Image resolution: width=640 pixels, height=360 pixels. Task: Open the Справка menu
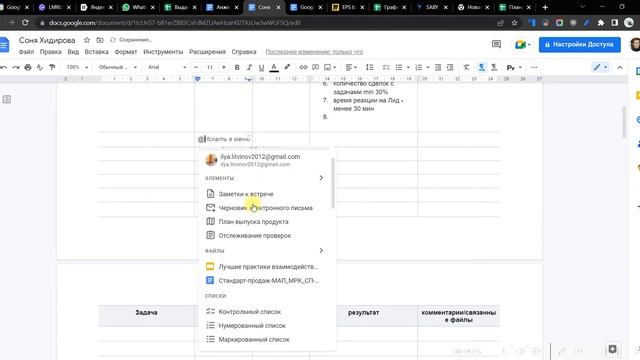244,52
